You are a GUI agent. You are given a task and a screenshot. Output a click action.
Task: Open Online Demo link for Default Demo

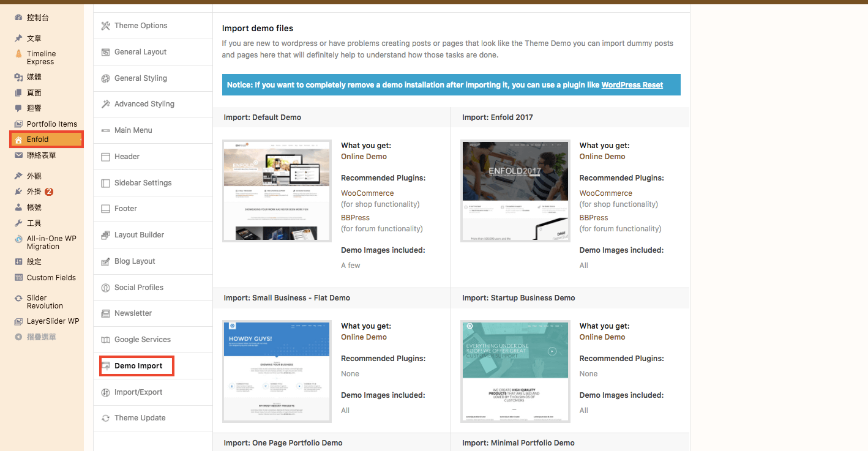click(364, 157)
